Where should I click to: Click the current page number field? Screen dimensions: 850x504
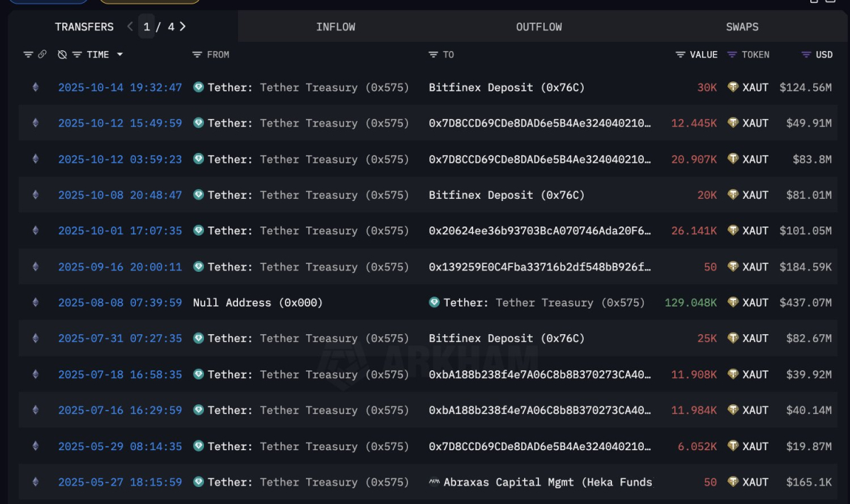coord(147,27)
